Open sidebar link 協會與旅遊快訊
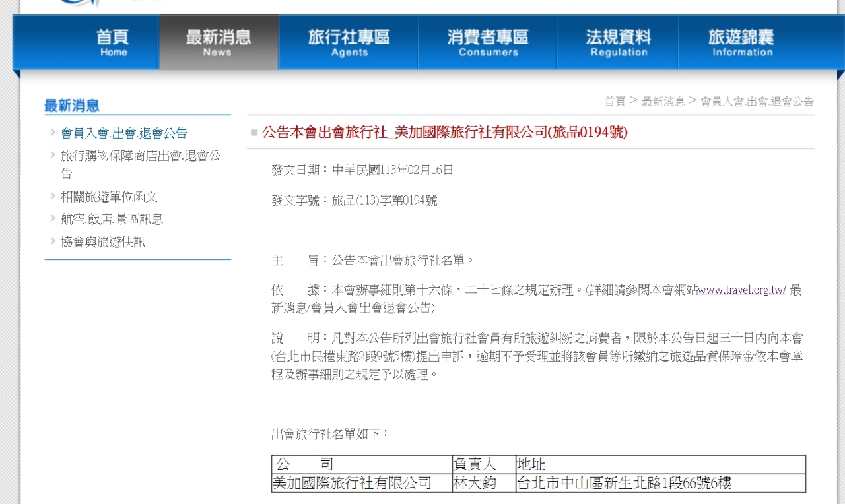The height and width of the screenshot is (504, 845). click(103, 242)
